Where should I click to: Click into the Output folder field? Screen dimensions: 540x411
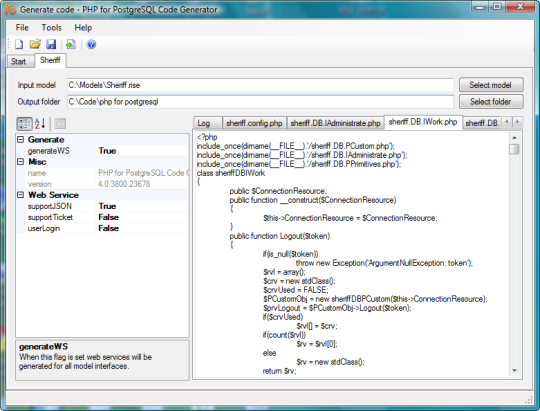261,102
